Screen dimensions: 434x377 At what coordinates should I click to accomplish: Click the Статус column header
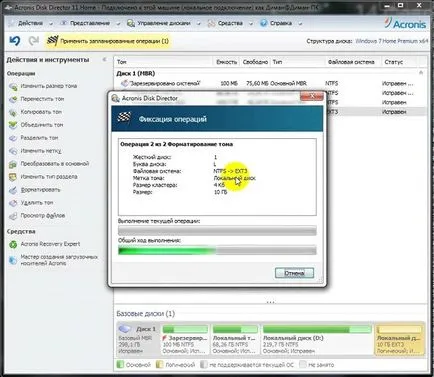(399, 62)
